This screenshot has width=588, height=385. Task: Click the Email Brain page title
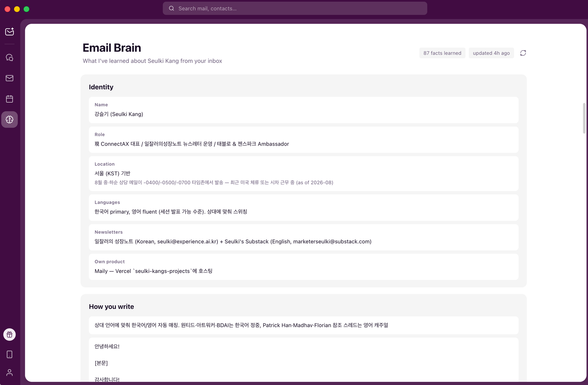click(x=112, y=48)
